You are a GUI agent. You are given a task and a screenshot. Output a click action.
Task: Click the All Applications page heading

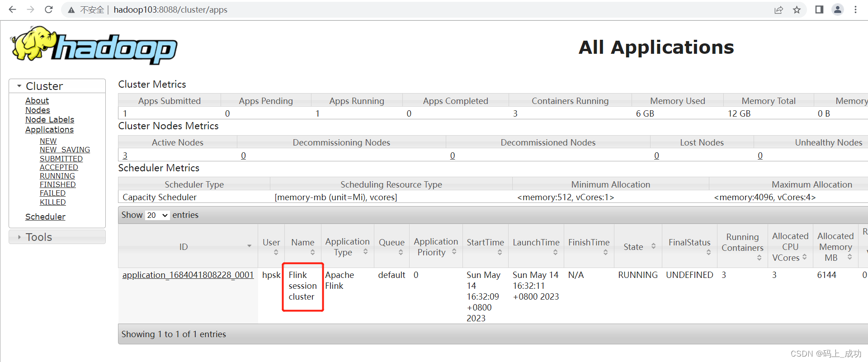point(656,47)
